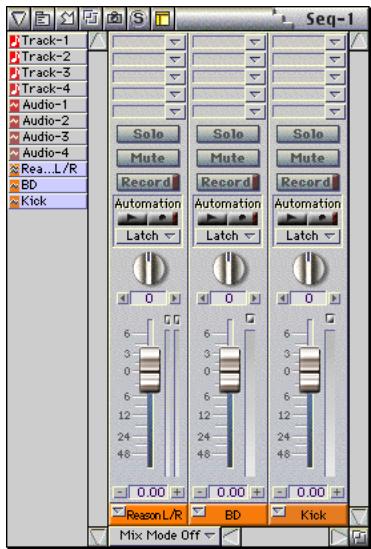Viewport: 371px width, 549px height.
Task: Click the Kick volume fader cap
Action: 309,370
